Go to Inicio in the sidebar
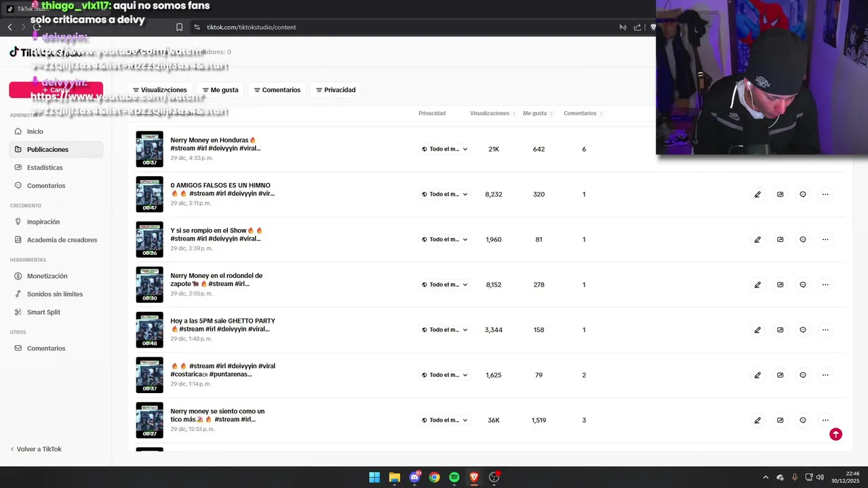 [x=56, y=131]
